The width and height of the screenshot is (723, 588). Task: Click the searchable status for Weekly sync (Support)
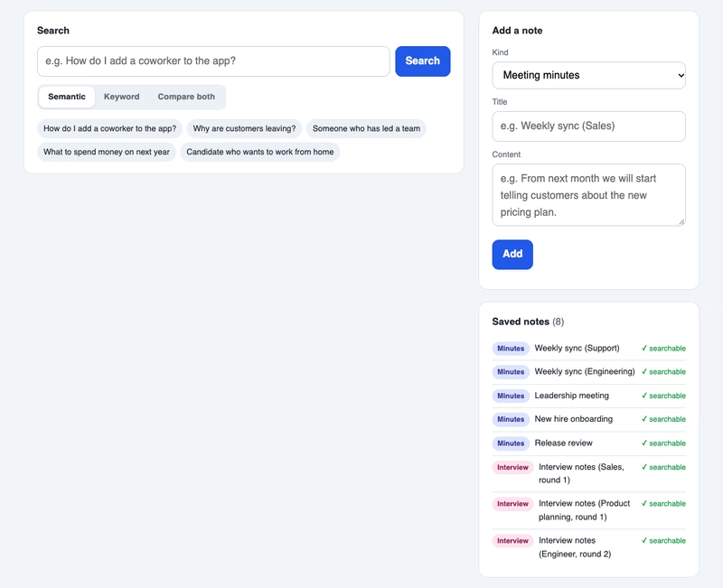tap(663, 349)
